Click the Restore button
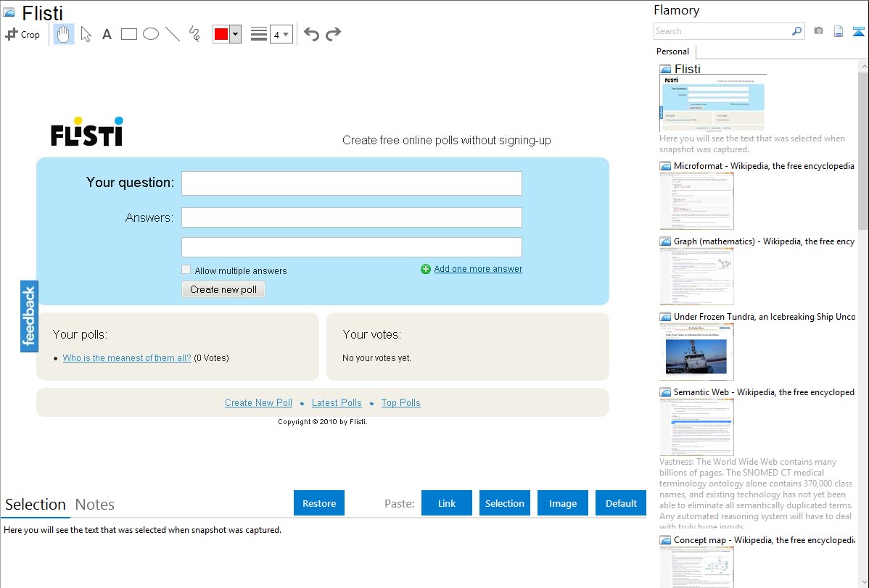 pos(319,503)
